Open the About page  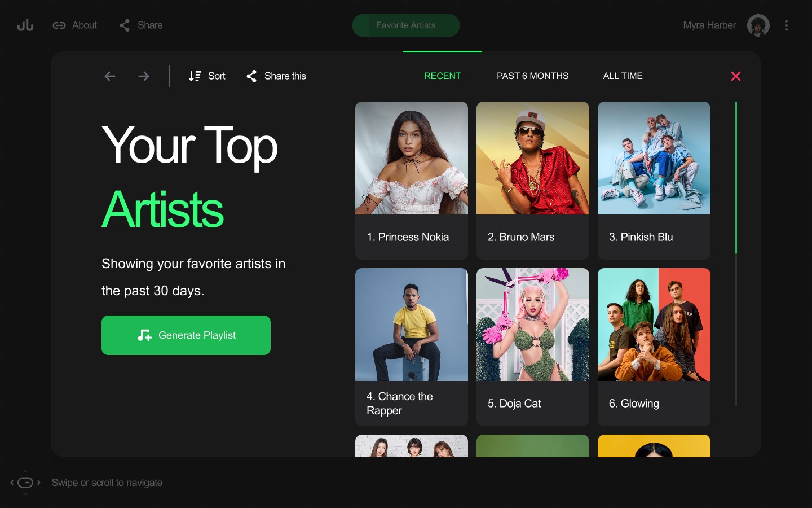[85, 25]
